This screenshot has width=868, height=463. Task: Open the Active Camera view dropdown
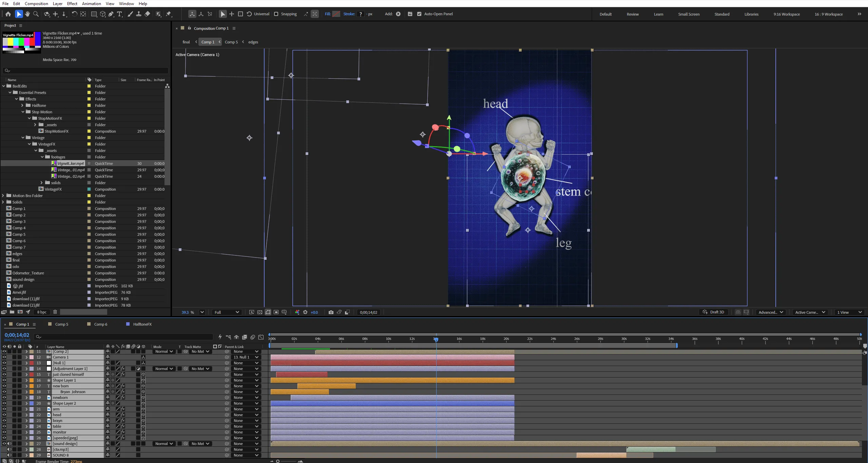810,312
